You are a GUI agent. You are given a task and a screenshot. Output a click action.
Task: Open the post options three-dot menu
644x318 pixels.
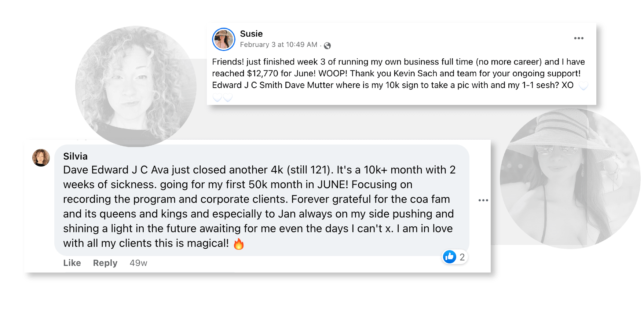point(578,38)
